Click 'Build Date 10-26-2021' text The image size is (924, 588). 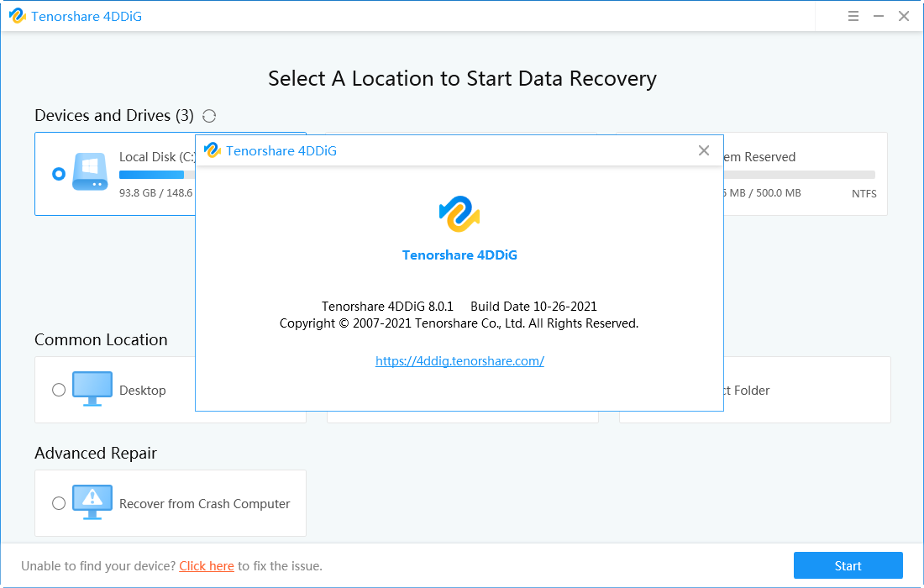pyautogui.click(x=533, y=307)
